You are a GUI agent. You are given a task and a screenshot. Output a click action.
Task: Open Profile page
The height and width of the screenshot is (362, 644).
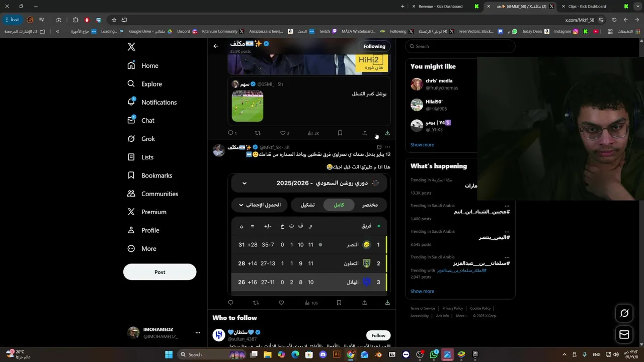coord(143,230)
